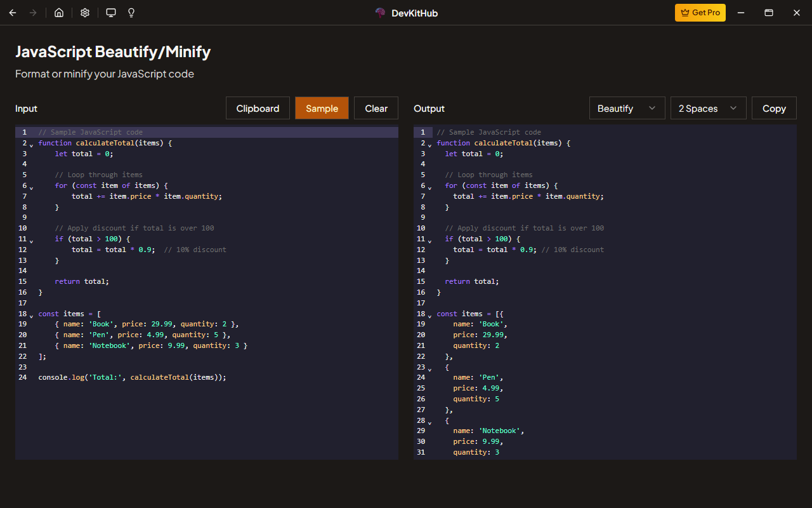
Task: Click input line 'let total = 0;'
Action: pos(84,154)
